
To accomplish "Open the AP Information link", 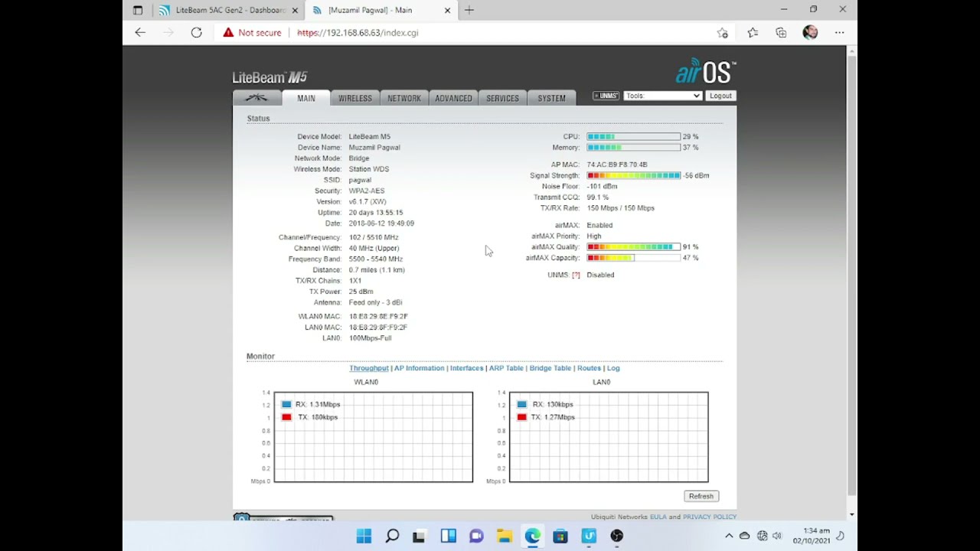I will (419, 368).
